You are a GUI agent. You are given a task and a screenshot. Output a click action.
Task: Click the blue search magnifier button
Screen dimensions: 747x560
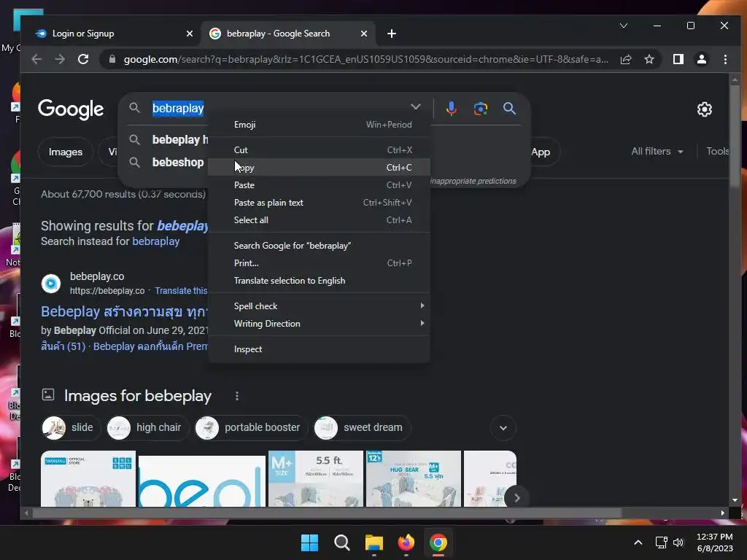click(509, 109)
